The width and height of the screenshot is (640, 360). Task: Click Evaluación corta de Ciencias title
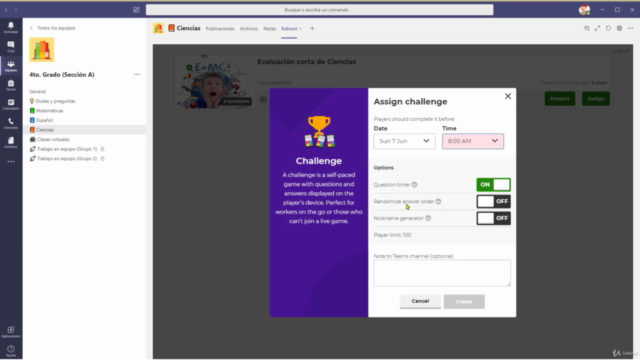click(x=307, y=62)
